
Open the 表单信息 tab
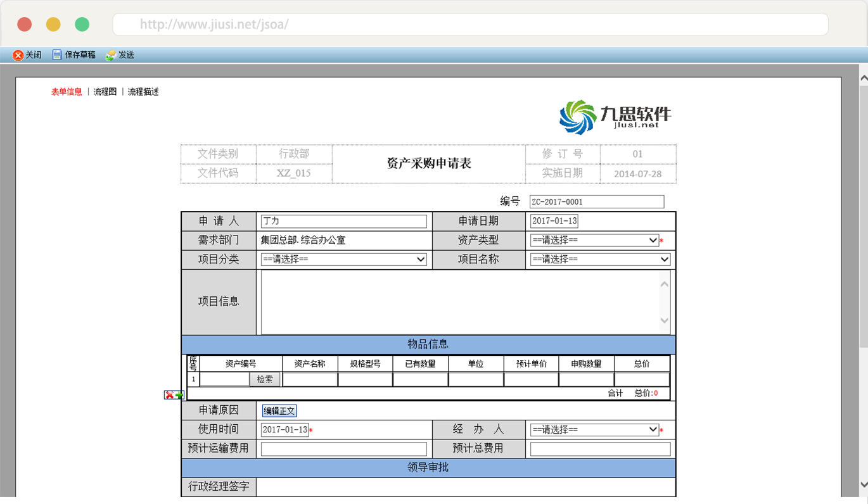[x=67, y=92]
